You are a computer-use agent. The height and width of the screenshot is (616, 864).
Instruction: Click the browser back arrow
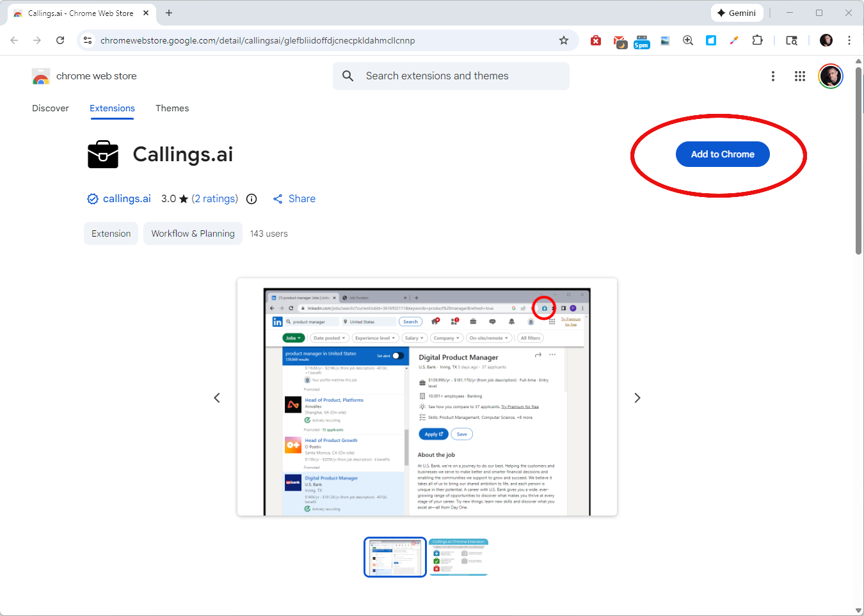[14, 40]
